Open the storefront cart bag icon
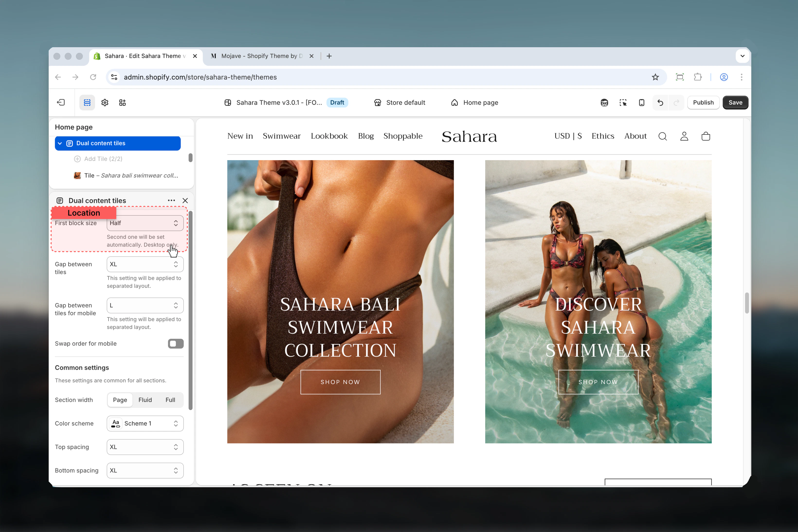This screenshot has width=798, height=532. tap(706, 136)
